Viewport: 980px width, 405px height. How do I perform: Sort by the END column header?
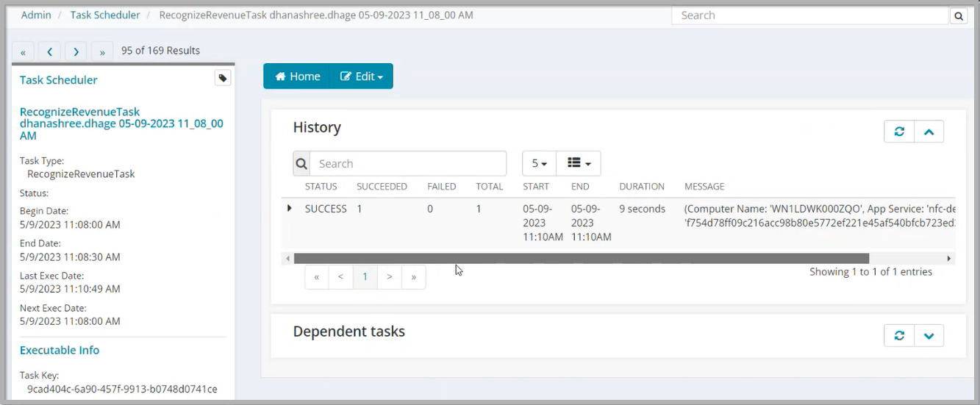coord(582,187)
